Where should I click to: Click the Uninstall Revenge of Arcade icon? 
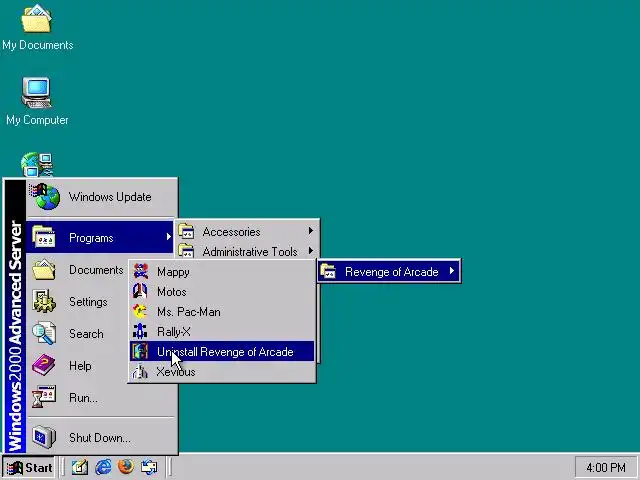(140, 351)
